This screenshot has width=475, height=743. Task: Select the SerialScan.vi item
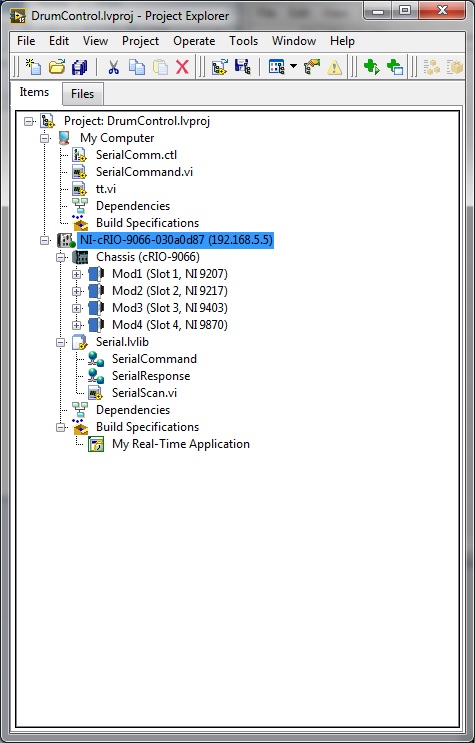click(x=144, y=393)
